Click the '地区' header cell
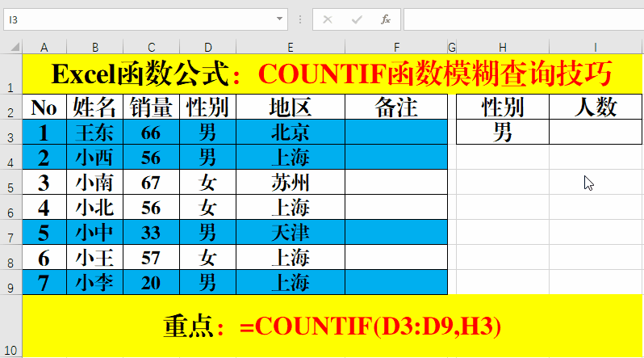The image size is (644, 358). click(x=291, y=107)
